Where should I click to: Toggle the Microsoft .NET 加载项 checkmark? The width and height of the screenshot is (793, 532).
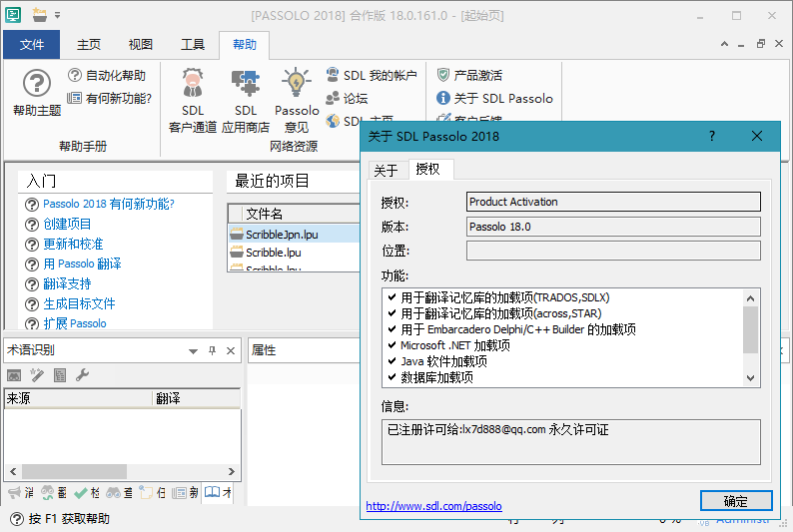point(391,345)
